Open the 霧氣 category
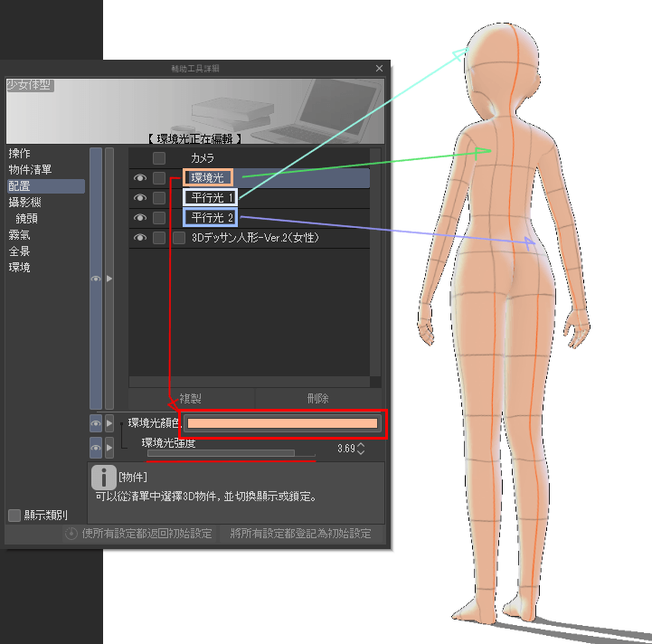The image size is (652, 644). click(x=19, y=234)
